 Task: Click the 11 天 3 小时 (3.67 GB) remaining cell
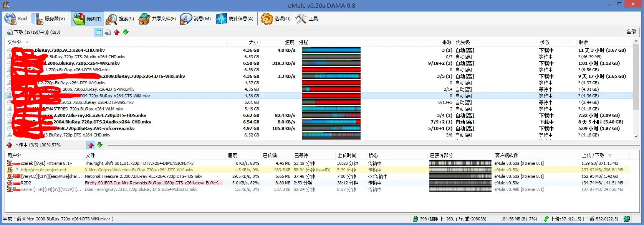(x=602, y=50)
